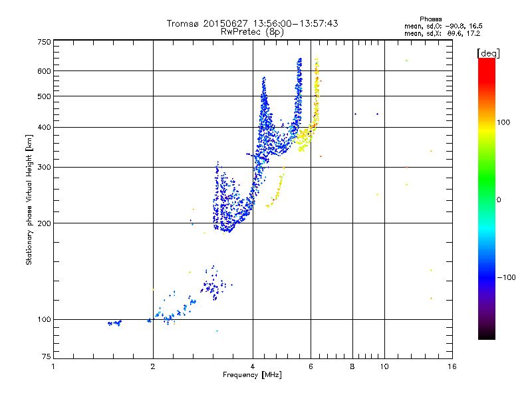The height and width of the screenshot is (399, 532).
Task: Click the x-axis tick label '1'
Action: [53, 366]
